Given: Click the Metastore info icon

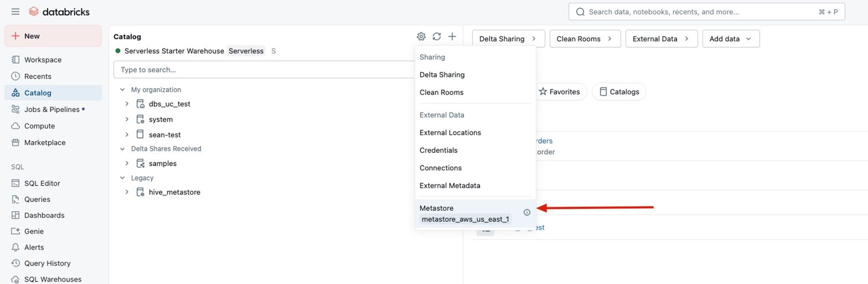Looking at the screenshot, I should pyautogui.click(x=527, y=213).
